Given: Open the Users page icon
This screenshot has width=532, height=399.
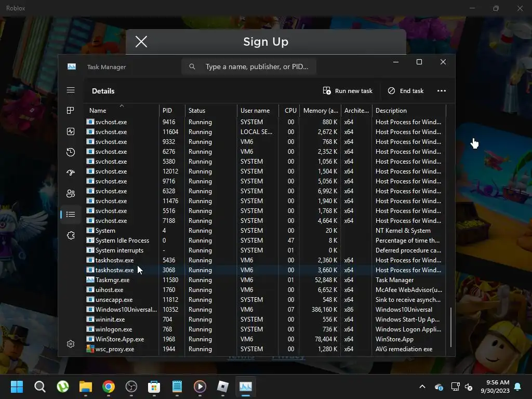Looking at the screenshot, I should click(x=71, y=193).
